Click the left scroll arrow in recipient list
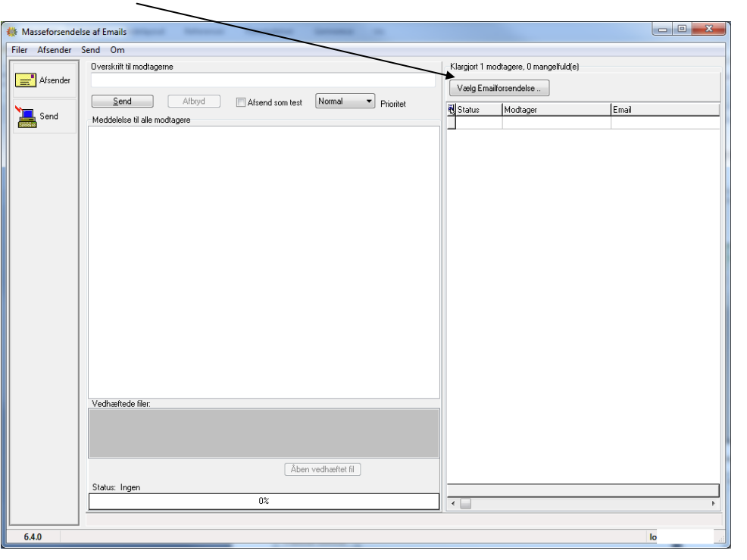Screen dimensions: 747x560 coord(453,504)
